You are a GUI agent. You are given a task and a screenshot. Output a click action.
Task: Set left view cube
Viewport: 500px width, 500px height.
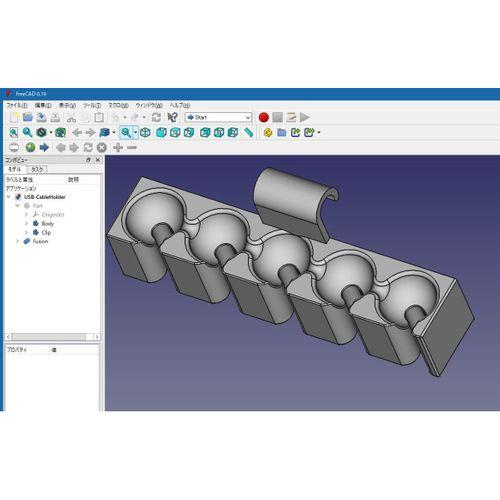[233, 133]
